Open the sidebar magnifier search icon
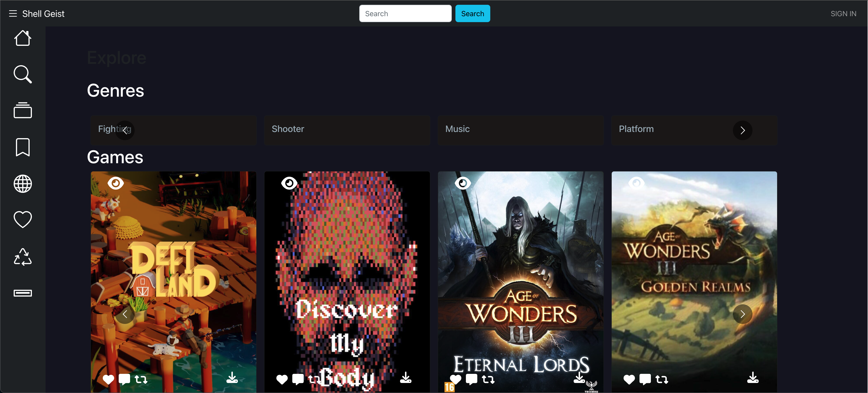 tap(23, 74)
